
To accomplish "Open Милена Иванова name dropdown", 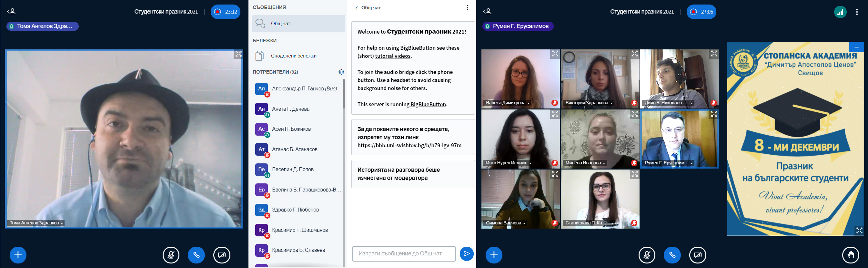I will pos(585,163).
